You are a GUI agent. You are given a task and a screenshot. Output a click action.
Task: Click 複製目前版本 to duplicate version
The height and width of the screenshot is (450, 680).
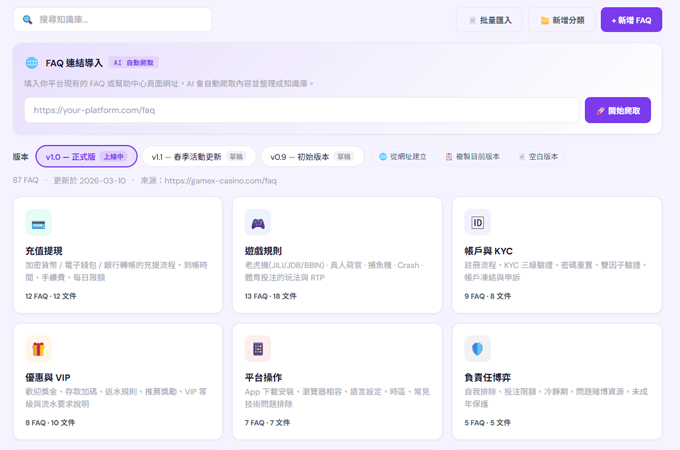click(472, 157)
